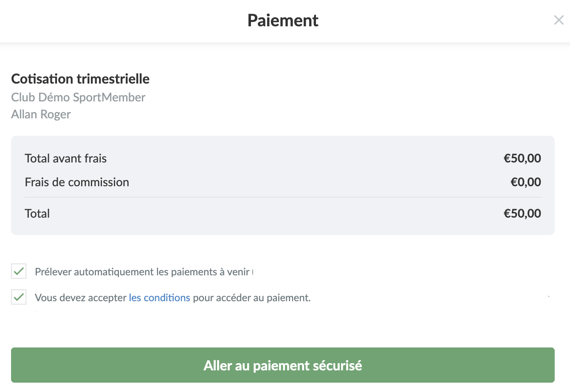570x392 pixels.
Task: Click the divider line above Total
Action: [x=283, y=197]
